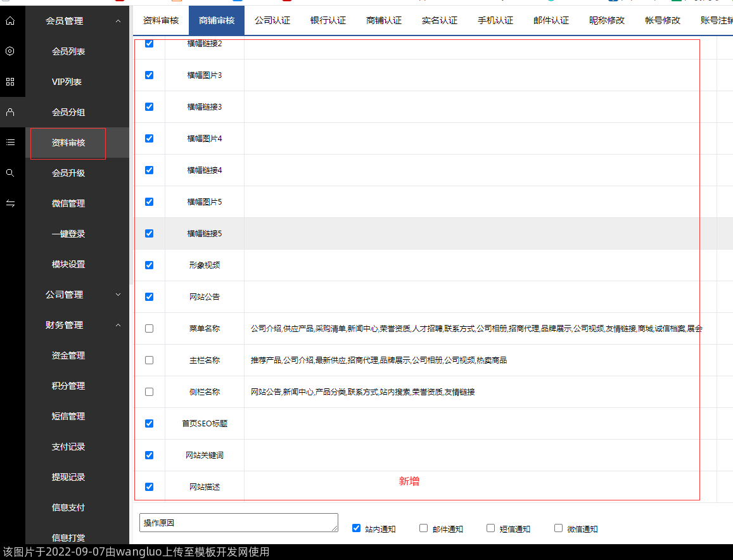Click the magnifier search icon in rail
The height and width of the screenshot is (560, 733).
point(10,173)
